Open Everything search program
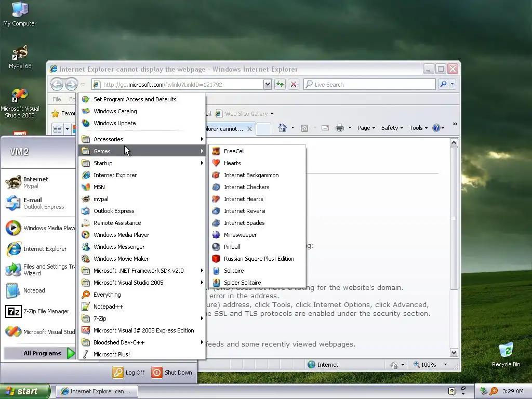Image resolution: width=532 pixels, height=399 pixels. pyautogui.click(x=142, y=295)
